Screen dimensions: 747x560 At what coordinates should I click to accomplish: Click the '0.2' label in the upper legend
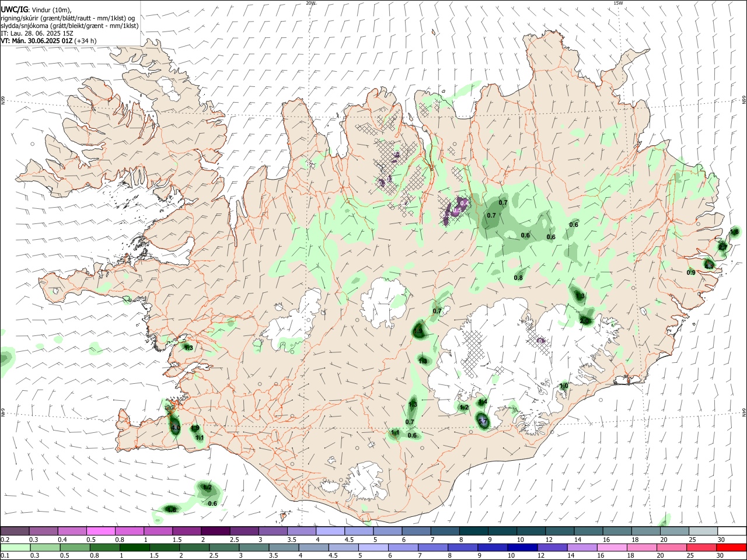(x=5, y=540)
